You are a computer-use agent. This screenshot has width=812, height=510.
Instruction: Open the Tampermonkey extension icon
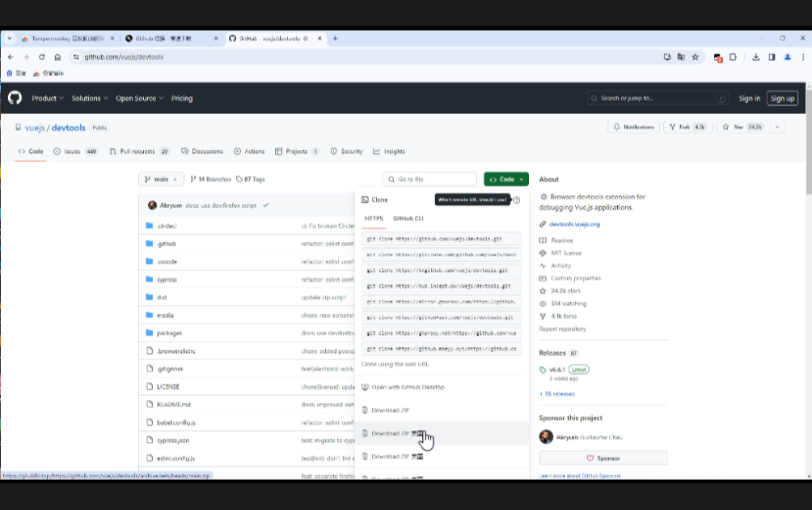(717, 57)
